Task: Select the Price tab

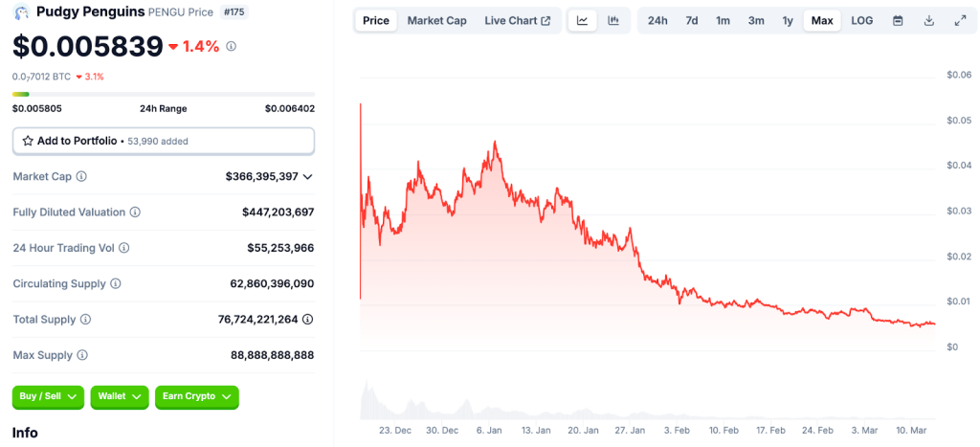Action: [376, 20]
